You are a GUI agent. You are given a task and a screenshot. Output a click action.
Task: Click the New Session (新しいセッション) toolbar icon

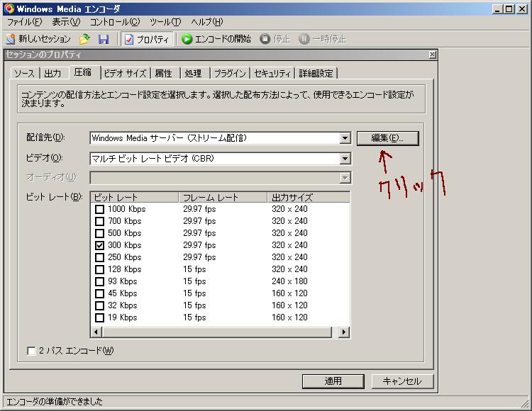pos(11,39)
